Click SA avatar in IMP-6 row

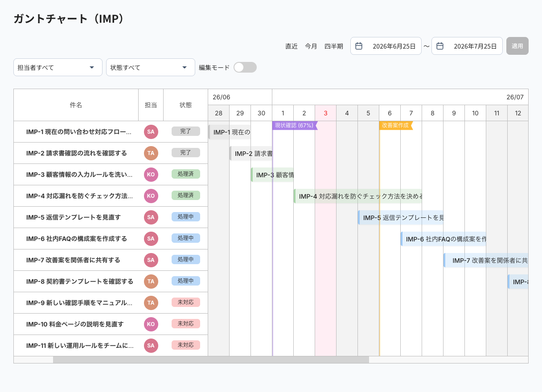point(151,239)
